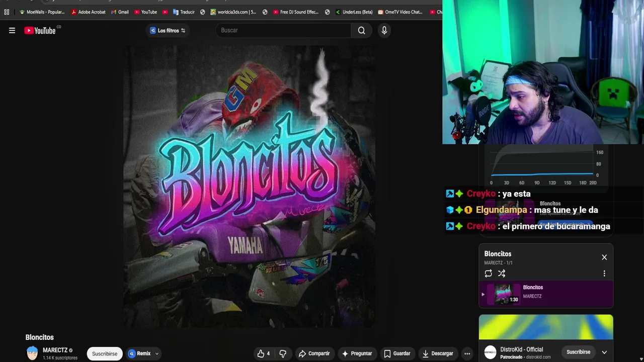This screenshot has width=644, height=362.
Task: Click the globe bookmark after Traducir
Action: click(202, 12)
